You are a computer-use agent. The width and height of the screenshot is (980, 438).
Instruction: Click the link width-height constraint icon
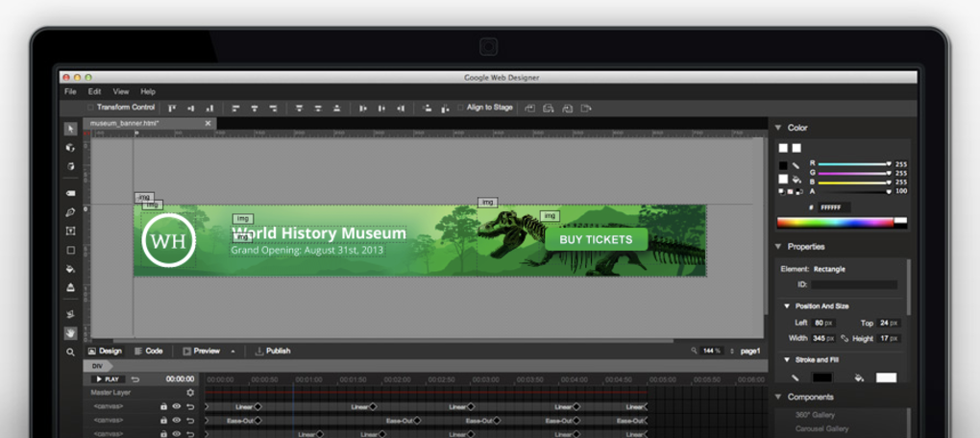(844, 338)
